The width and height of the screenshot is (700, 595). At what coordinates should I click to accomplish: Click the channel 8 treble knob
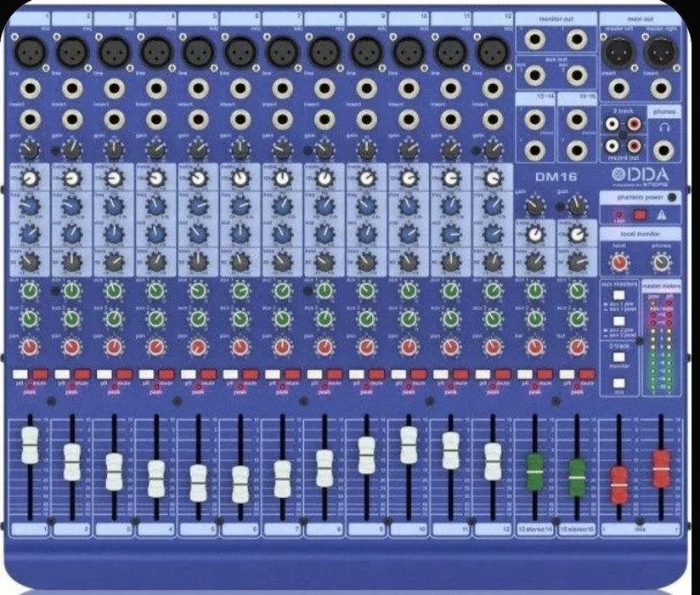click(x=325, y=178)
